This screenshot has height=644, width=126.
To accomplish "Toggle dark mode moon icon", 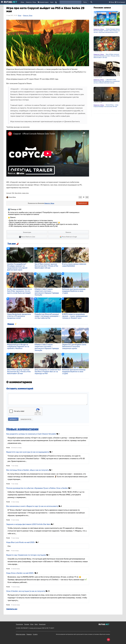I will pos(91,2).
